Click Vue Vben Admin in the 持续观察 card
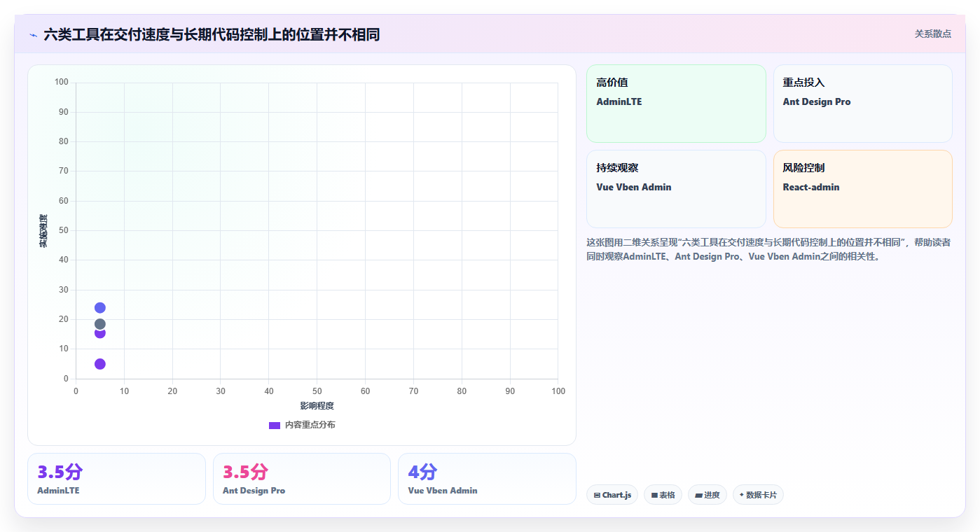Screen dimensions: 980x532 [634, 187]
